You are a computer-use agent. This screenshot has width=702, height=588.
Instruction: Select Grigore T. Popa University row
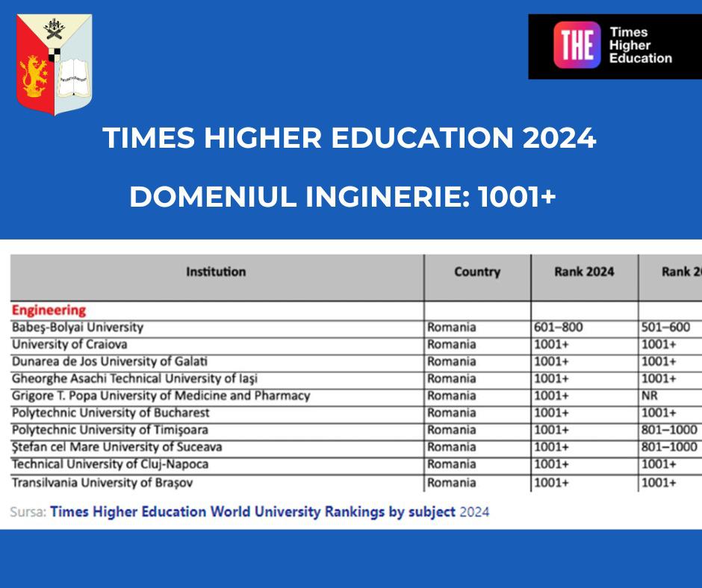[161, 396]
